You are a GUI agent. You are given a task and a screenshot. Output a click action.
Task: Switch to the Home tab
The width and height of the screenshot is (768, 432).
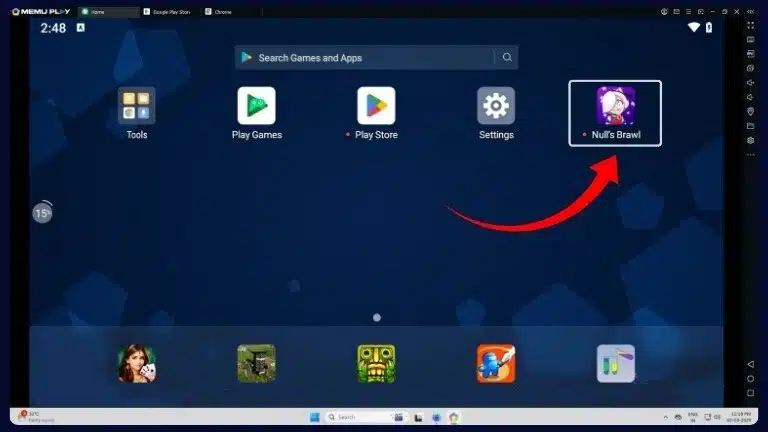(x=109, y=12)
